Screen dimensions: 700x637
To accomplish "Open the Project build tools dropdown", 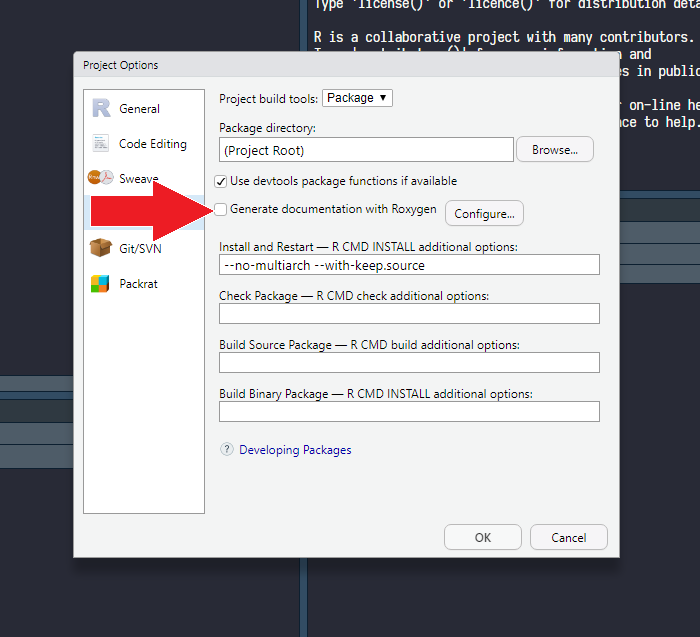I will point(357,98).
